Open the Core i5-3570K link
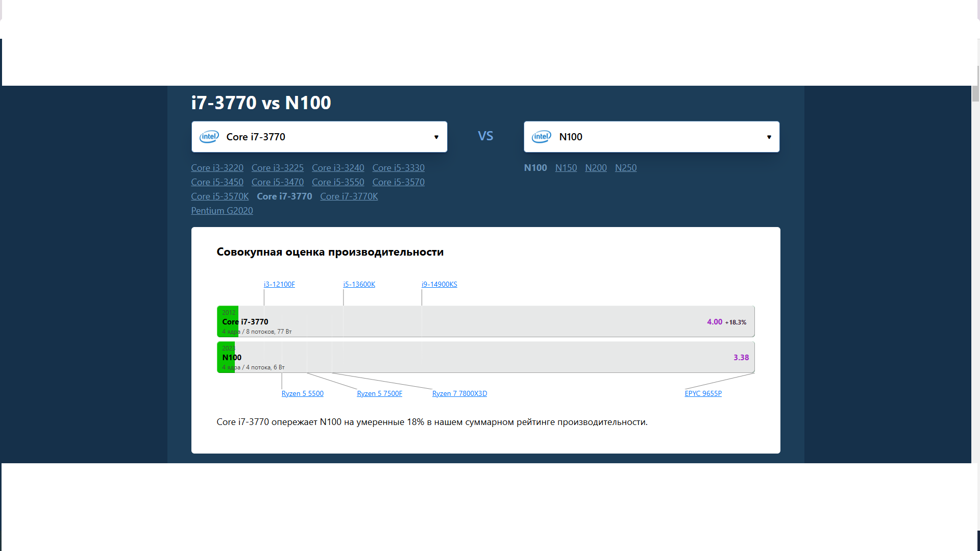Image resolution: width=980 pixels, height=551 pixels. 220,196
